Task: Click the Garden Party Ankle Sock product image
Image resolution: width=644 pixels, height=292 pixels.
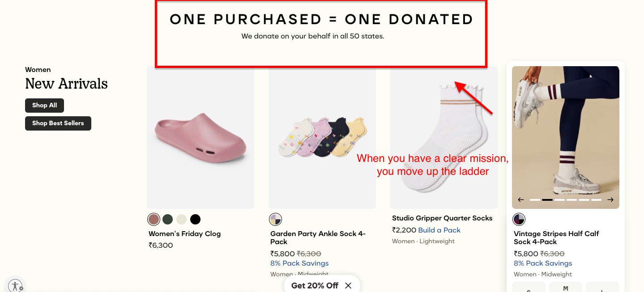Action: pos(322,137)
